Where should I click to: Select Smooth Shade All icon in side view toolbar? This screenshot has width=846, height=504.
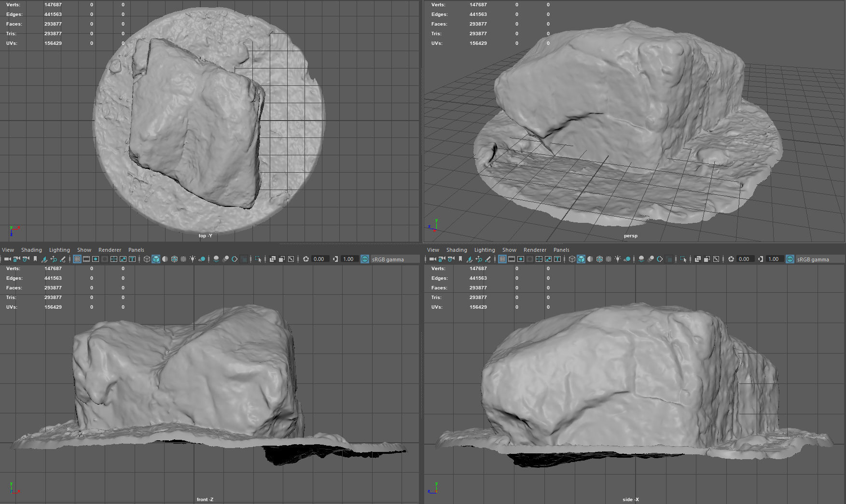point(581,259)
